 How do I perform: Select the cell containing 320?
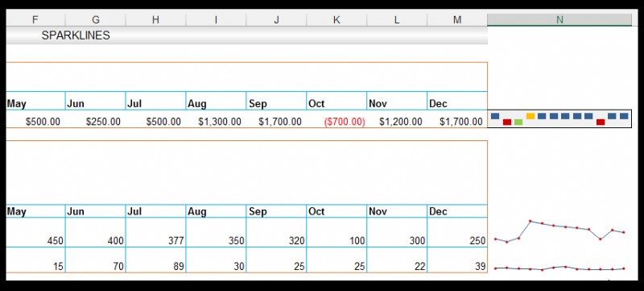276,232
